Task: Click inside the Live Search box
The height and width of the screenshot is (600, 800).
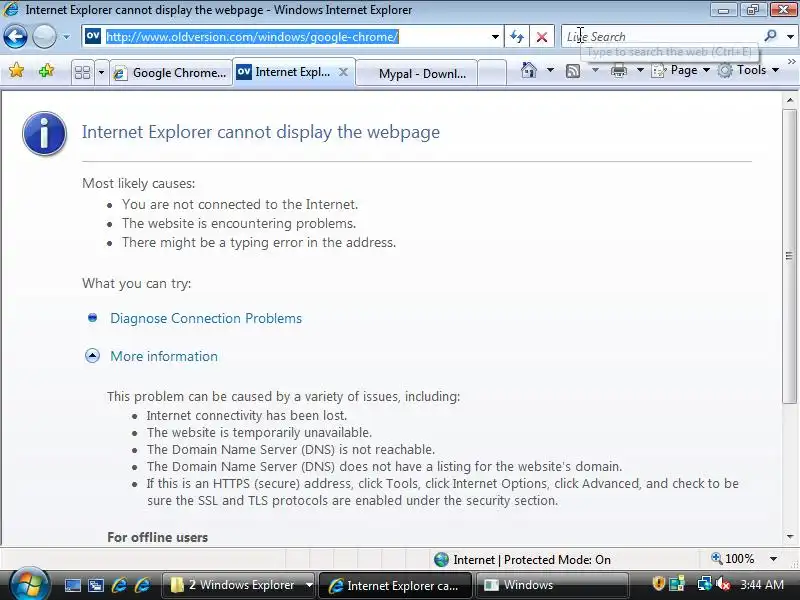Action: coord(661,37)
